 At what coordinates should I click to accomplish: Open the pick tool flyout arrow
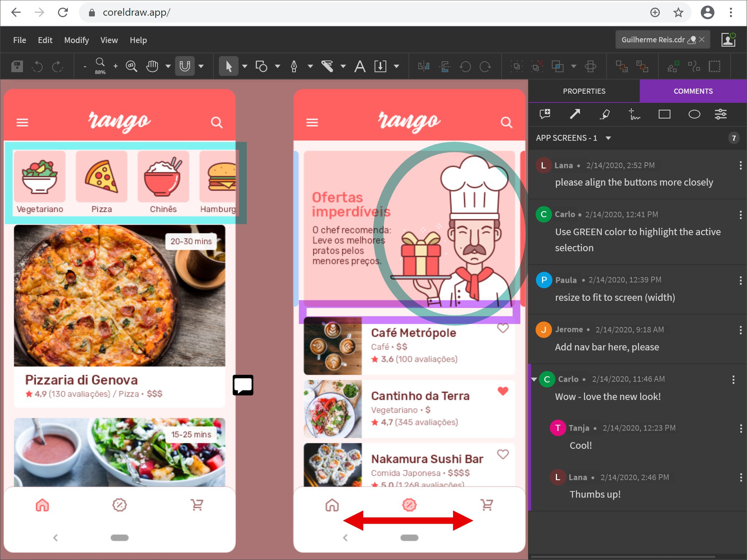(x=245, y=66)
